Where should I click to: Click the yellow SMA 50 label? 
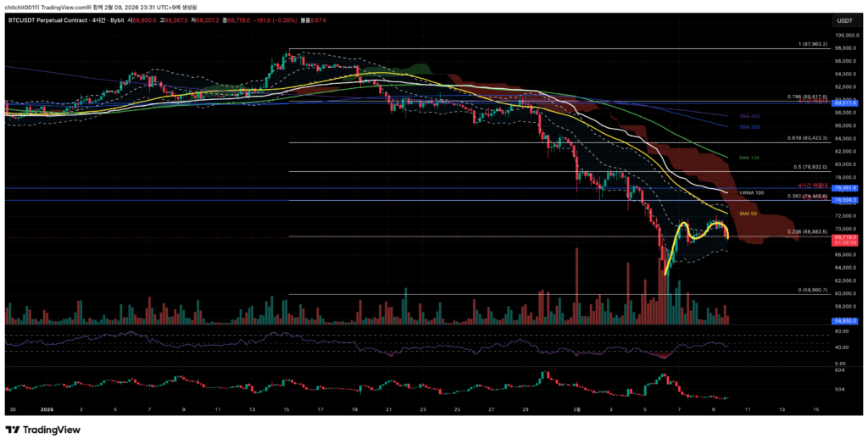pyautogui.click(x=748, y=214)
